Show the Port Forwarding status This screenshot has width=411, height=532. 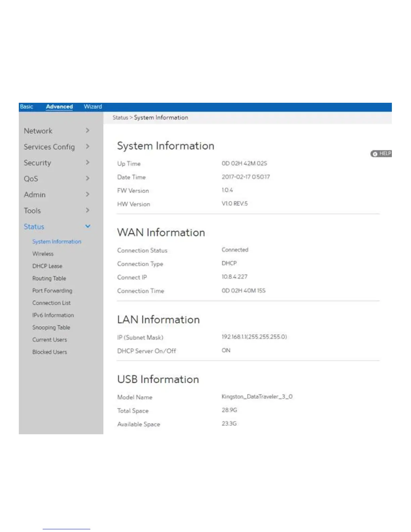pos(52,291)
